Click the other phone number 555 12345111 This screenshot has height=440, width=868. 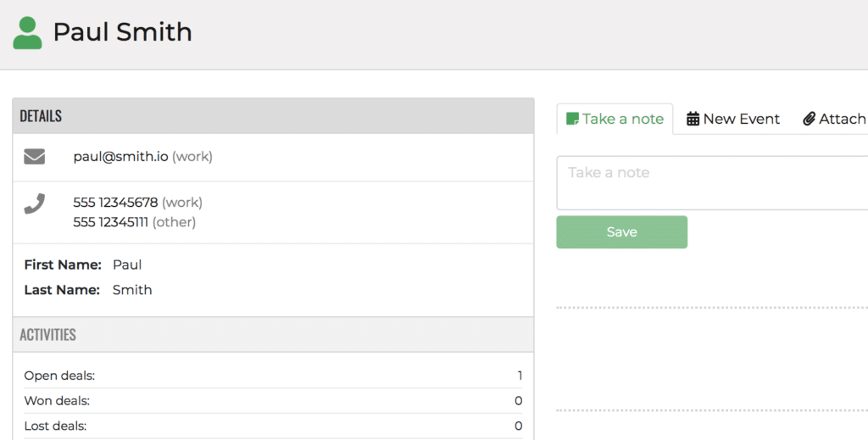(111, 222)
